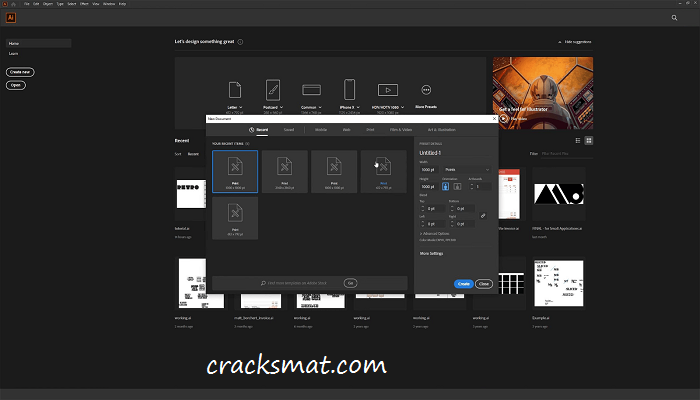The image size is (700, 400).
Task: Open iPhone X preset dropdown arrow
Action: point(358,108)
